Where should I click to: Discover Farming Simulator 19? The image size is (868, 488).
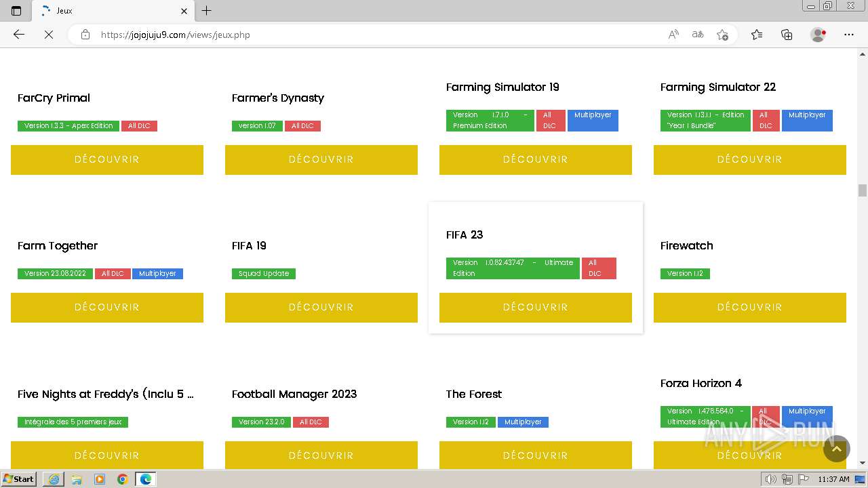tap(536, 160)
